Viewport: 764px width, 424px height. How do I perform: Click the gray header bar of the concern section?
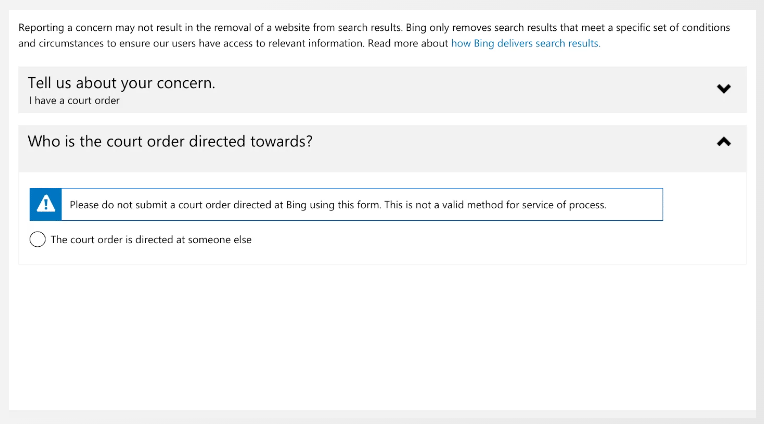point(382,90)
